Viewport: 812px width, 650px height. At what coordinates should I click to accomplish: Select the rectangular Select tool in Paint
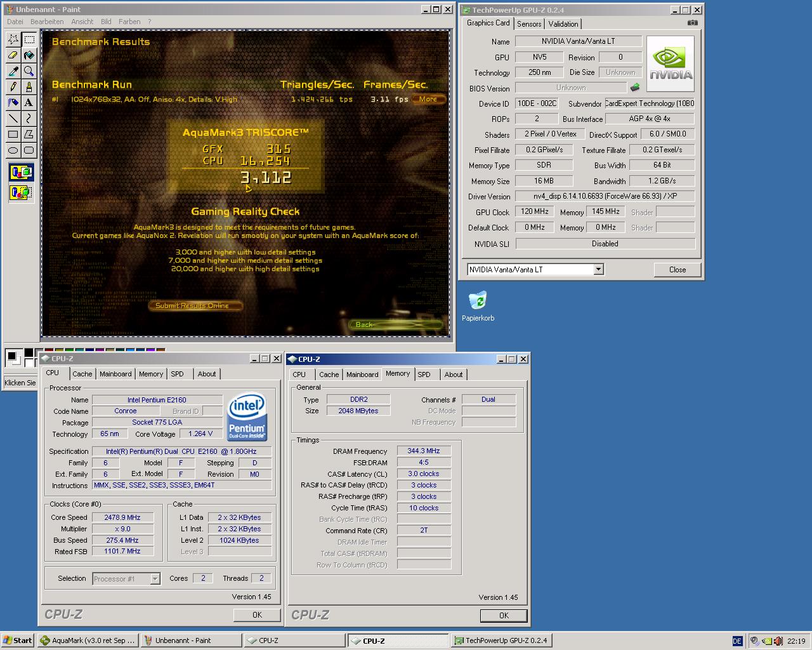pos(29,39)
